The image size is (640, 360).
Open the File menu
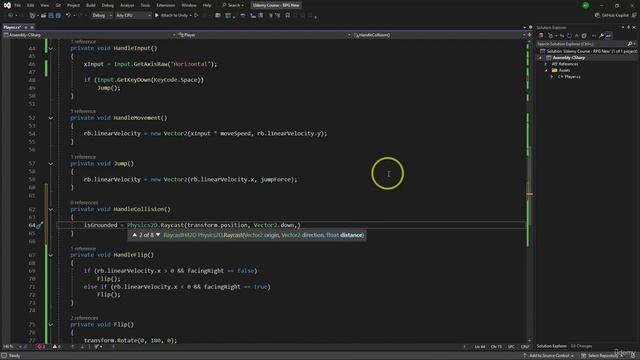[18, 5]
